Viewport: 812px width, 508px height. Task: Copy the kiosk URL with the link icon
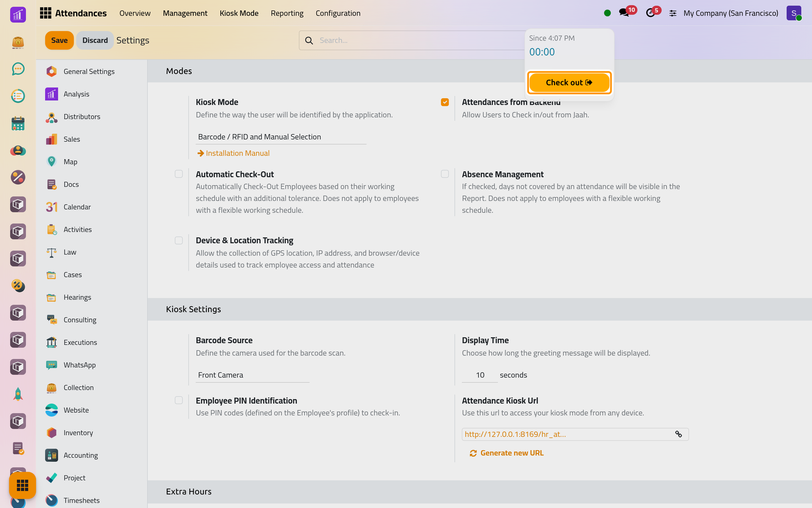coord(678,434)
